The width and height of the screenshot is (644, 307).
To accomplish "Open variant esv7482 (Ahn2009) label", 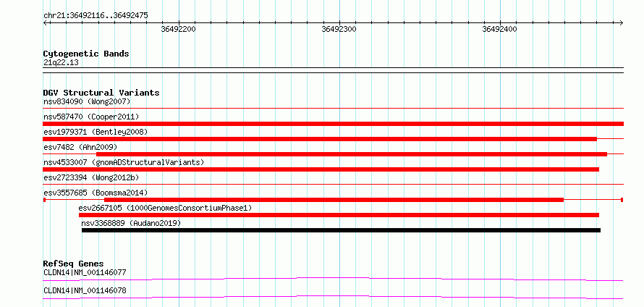I will (80, 147).
